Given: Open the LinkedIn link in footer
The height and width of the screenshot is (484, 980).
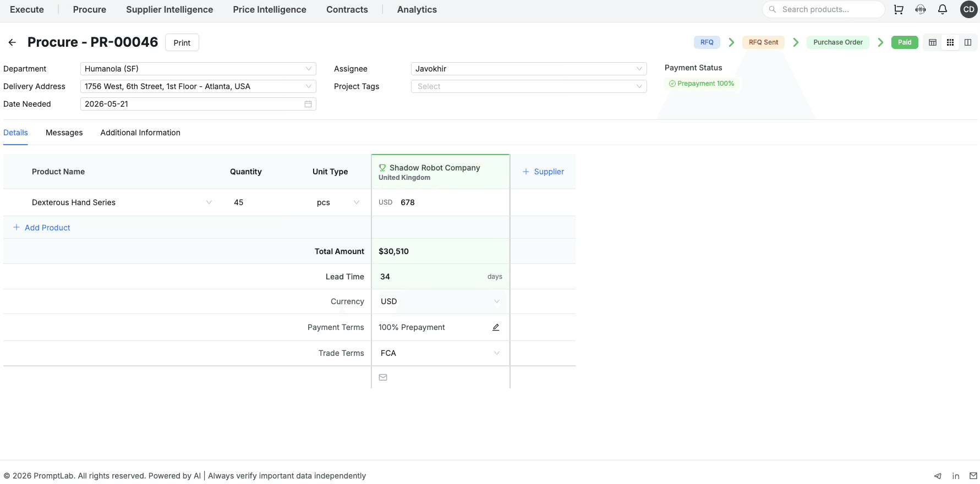Looking at the screenshot, I should point(956,476).
